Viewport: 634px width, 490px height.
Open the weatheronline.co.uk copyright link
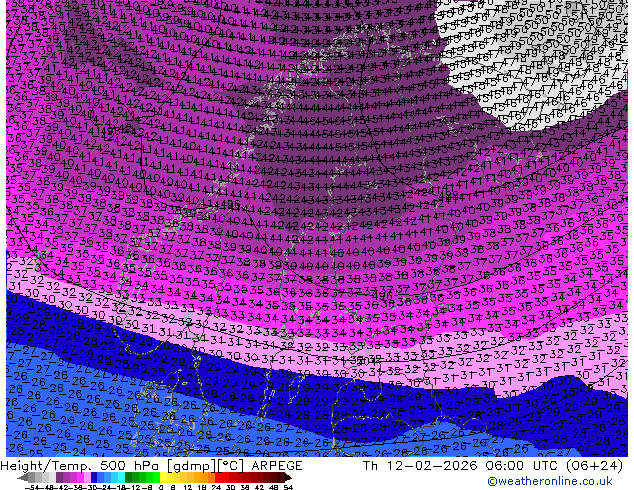550,481
